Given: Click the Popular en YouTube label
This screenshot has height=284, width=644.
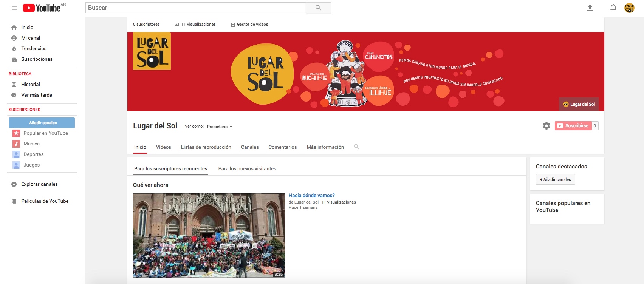Looking at the screenshot, I should tap(46, 133).
